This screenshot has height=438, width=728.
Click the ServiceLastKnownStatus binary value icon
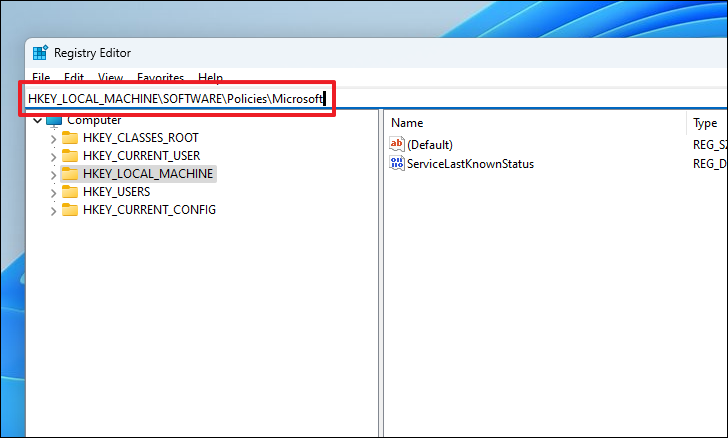pos(397,163)
